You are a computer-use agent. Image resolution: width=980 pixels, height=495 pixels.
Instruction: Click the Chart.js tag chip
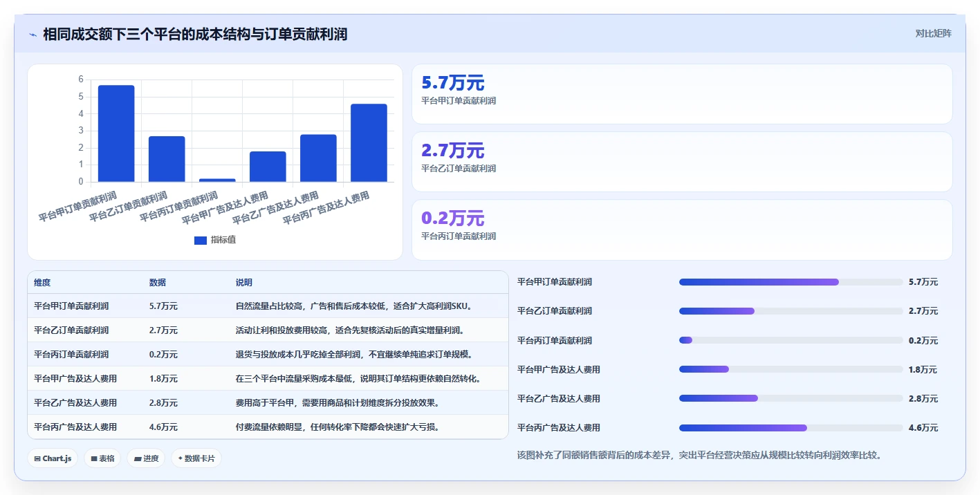point(53,458)
